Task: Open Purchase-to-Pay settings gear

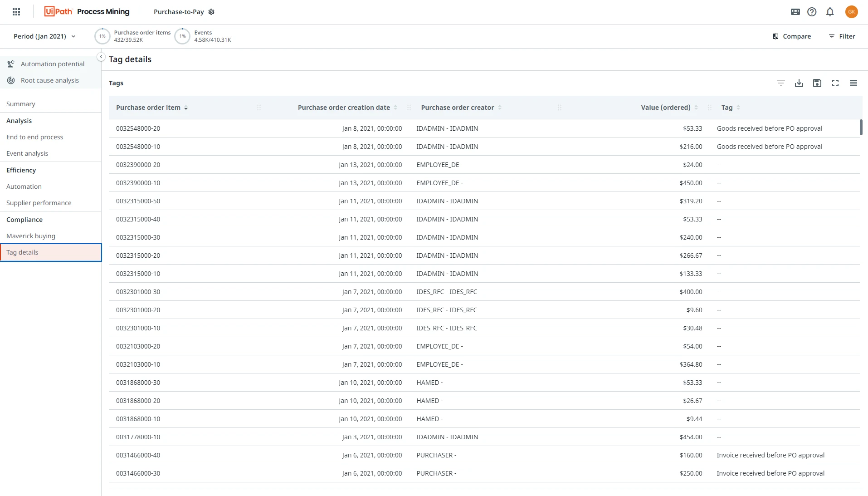Action: coord(211,12)
